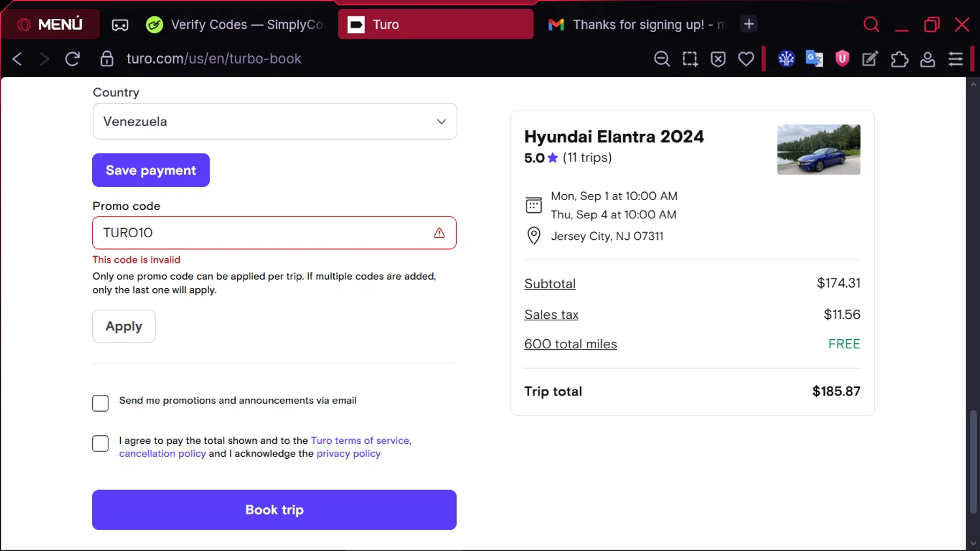
Task: Open uBlock shield extension icon
Action: click(x=842, y=59)
